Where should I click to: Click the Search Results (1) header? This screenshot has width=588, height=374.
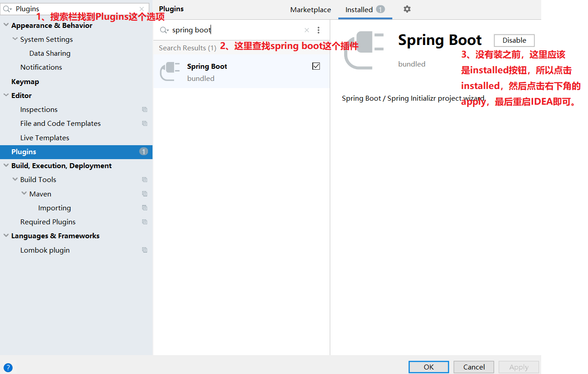tap(188, 48)
